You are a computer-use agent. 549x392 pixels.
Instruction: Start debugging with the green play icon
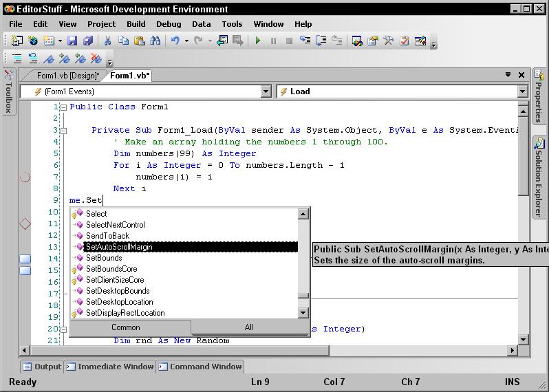[x=258, y=41]
